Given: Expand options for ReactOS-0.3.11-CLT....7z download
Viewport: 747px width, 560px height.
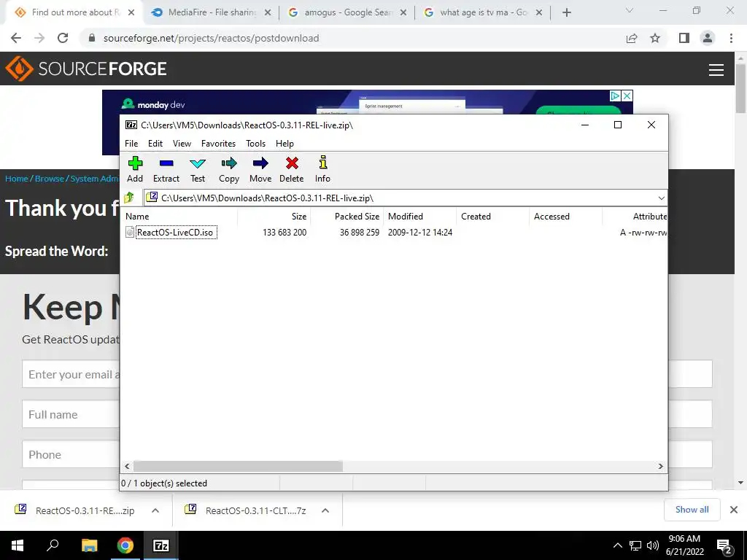Looking at the screenshot, I should point(325,510).
